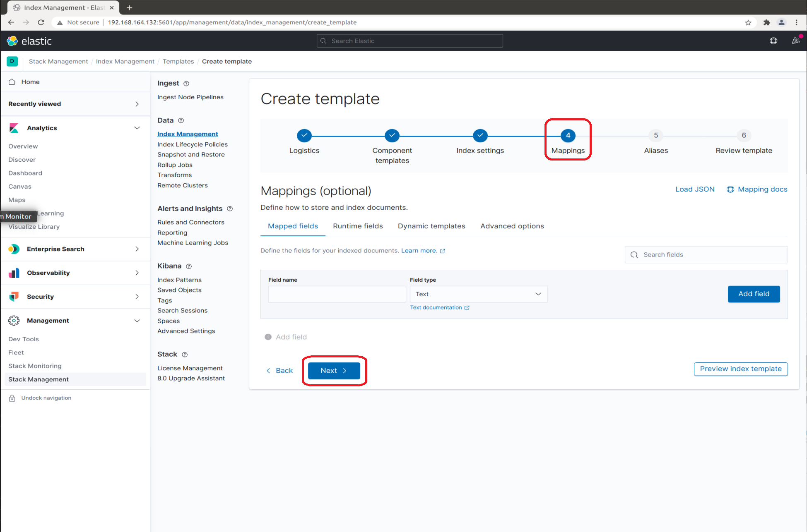Click the Load JSON link

695,189
